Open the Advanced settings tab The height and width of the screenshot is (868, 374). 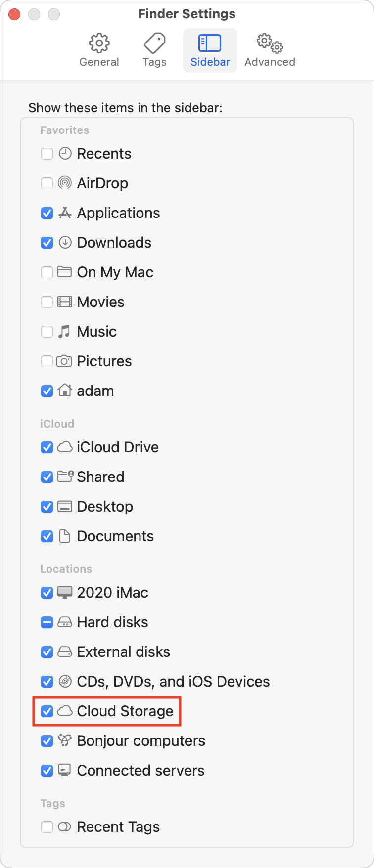(x=270, y=50)
